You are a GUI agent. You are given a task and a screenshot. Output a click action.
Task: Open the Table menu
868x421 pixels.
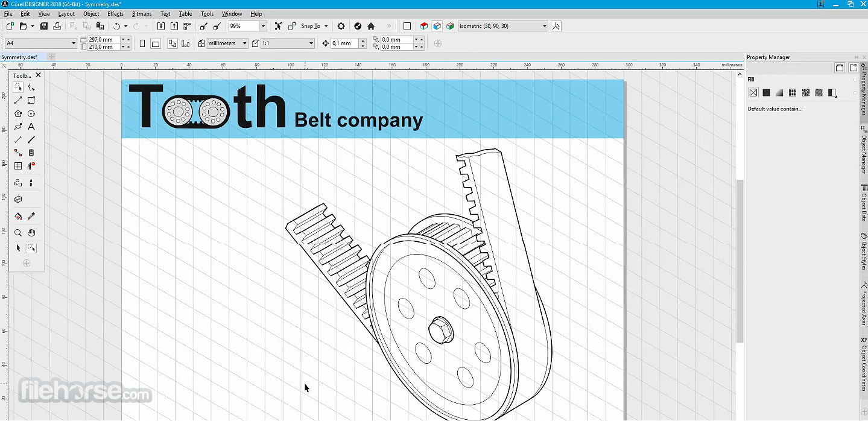coord(185,14)
